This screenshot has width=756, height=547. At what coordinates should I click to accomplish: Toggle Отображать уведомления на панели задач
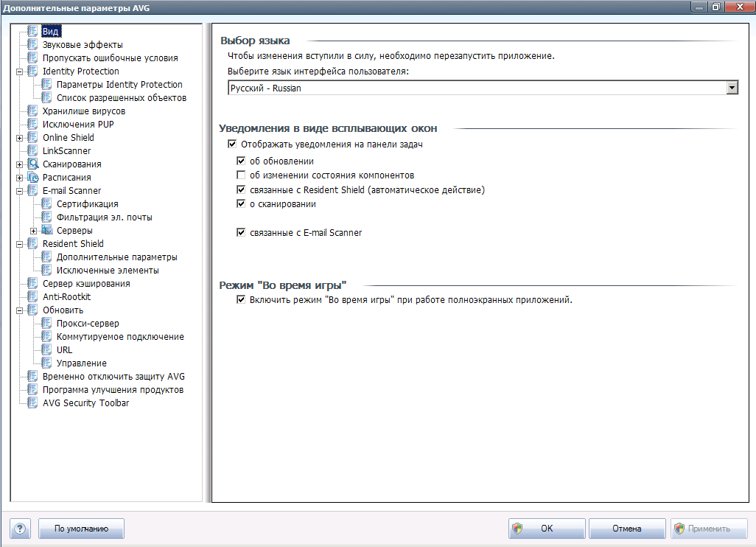[232, 144]
